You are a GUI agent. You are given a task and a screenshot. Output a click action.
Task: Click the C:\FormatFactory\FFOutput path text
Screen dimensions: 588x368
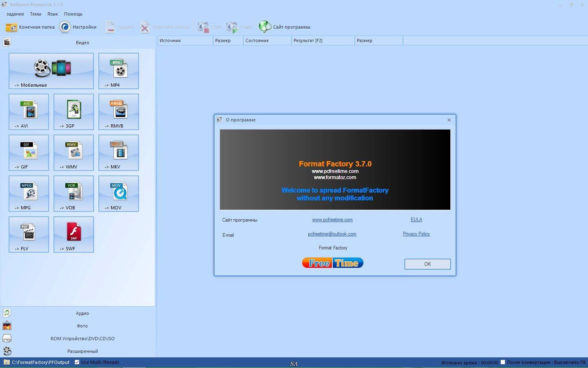pyautogui.click(x=41, y=362)
